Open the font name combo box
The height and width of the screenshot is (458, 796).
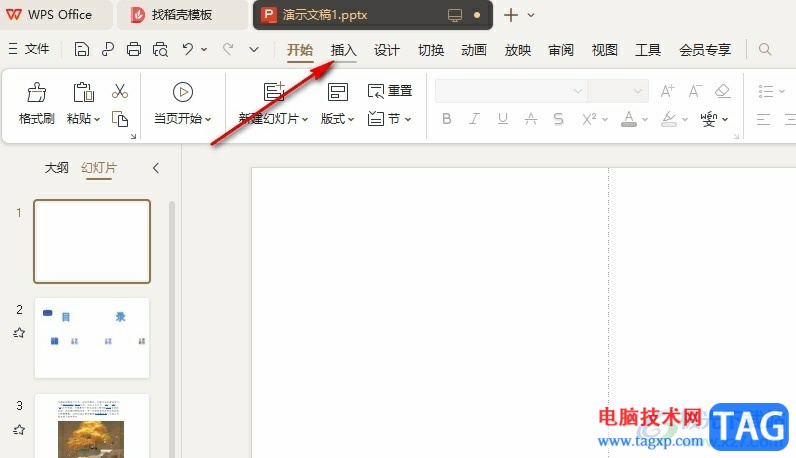(x=511, y=91)
